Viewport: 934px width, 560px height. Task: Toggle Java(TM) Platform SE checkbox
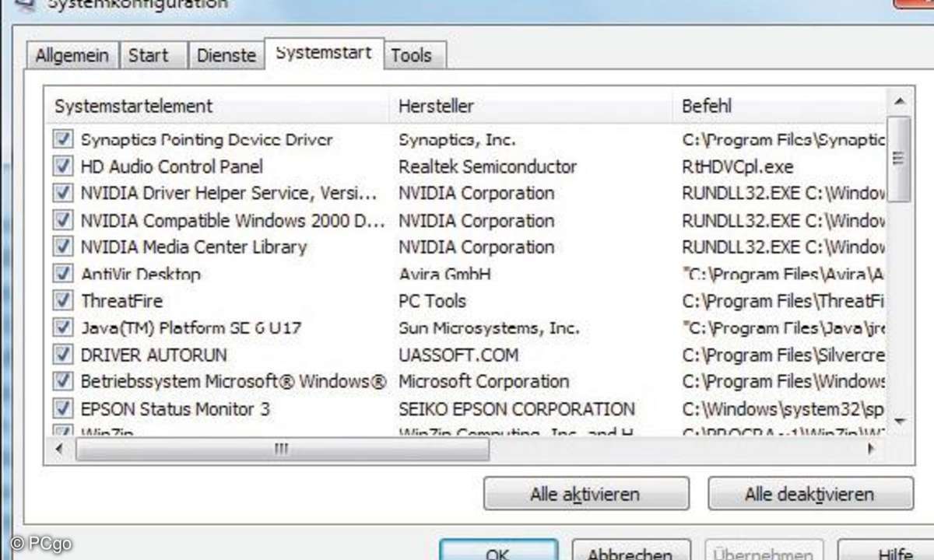coord(62,327)
